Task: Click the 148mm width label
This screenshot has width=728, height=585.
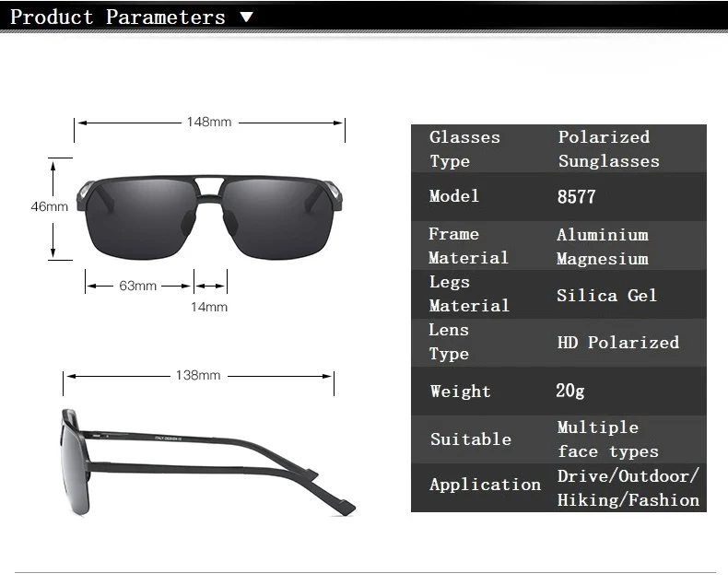Action: coord(209,123)
